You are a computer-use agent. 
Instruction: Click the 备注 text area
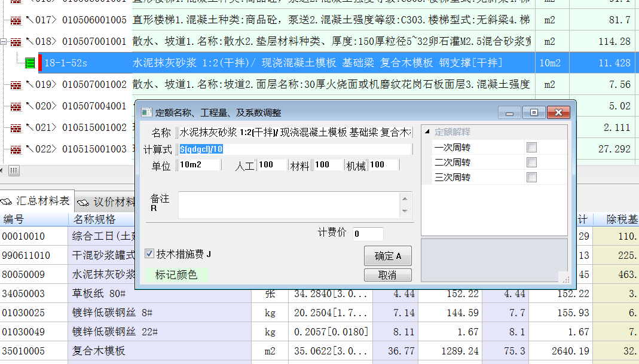click(289, 204)
